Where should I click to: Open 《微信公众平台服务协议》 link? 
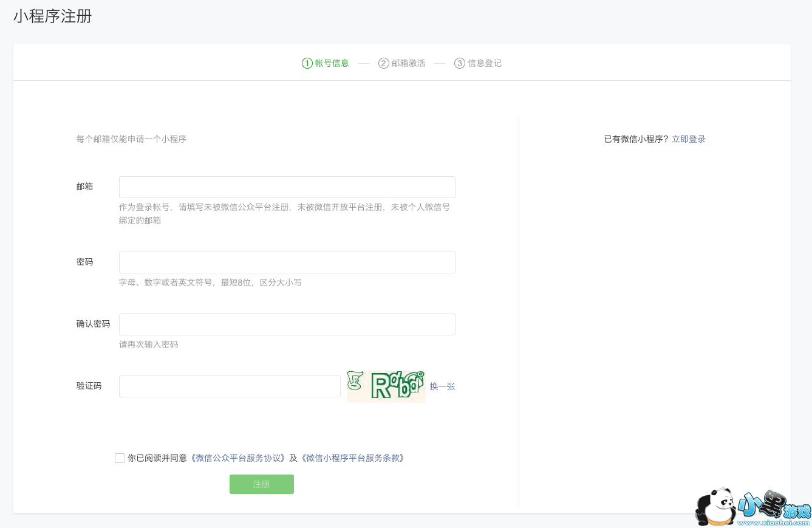point(238,458)
